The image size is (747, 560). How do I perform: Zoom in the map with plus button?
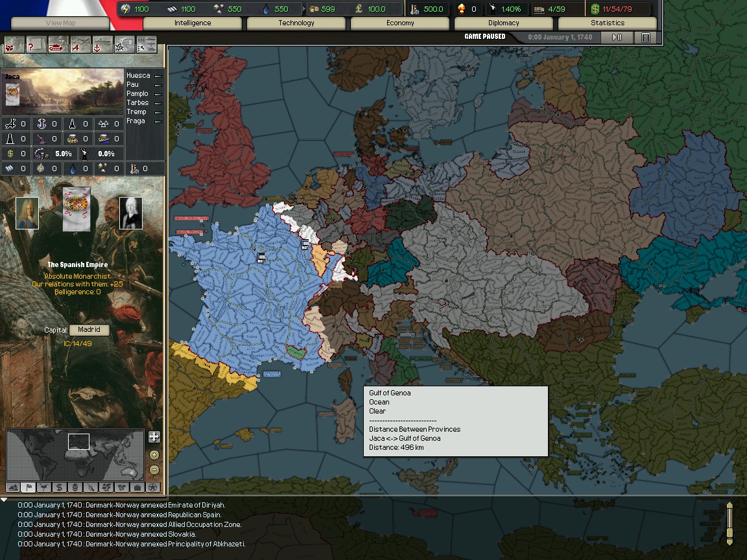154,455
